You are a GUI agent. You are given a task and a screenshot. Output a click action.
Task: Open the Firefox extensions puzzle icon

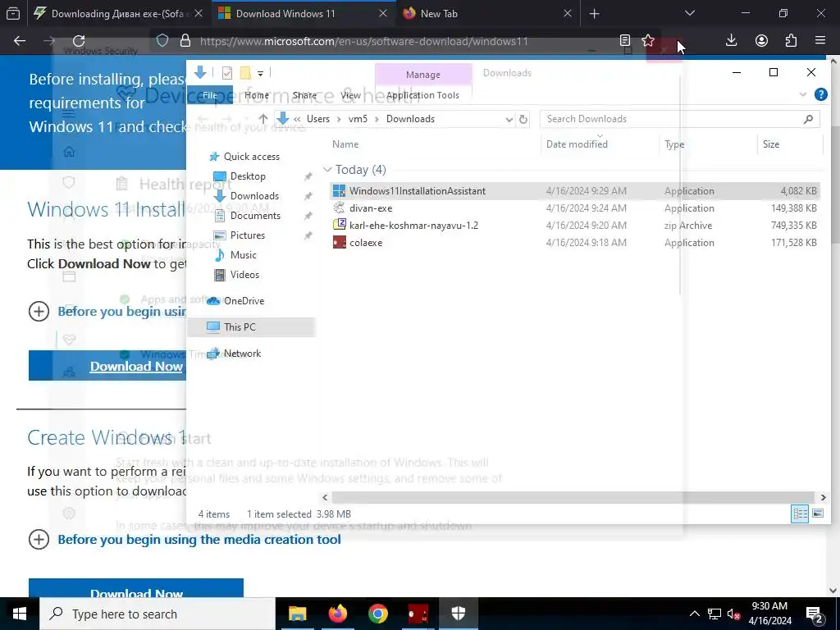pyautogui.click(x=791, y=40)
